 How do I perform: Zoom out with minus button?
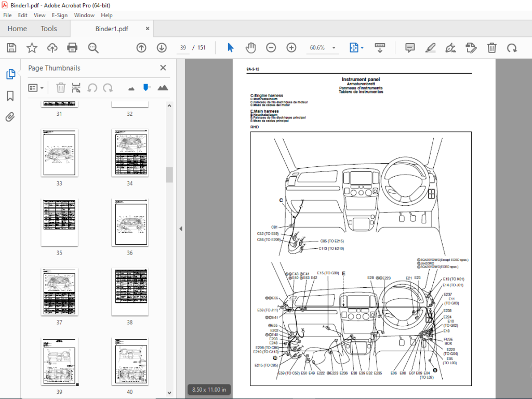271,48
